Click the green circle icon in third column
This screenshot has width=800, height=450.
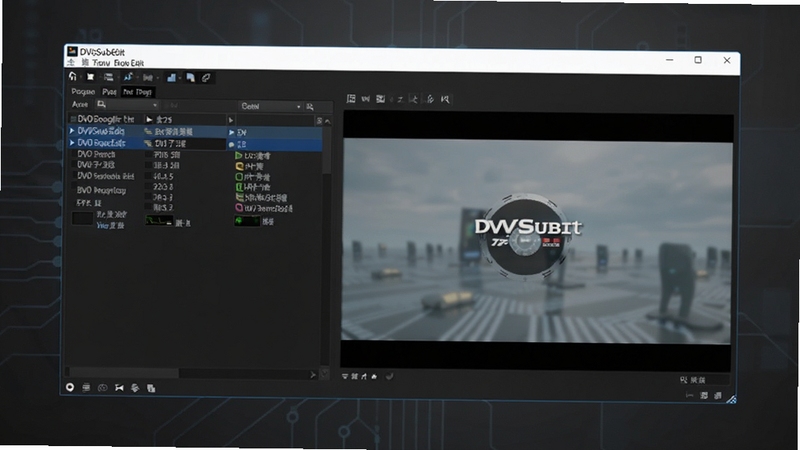click(239, 177)
